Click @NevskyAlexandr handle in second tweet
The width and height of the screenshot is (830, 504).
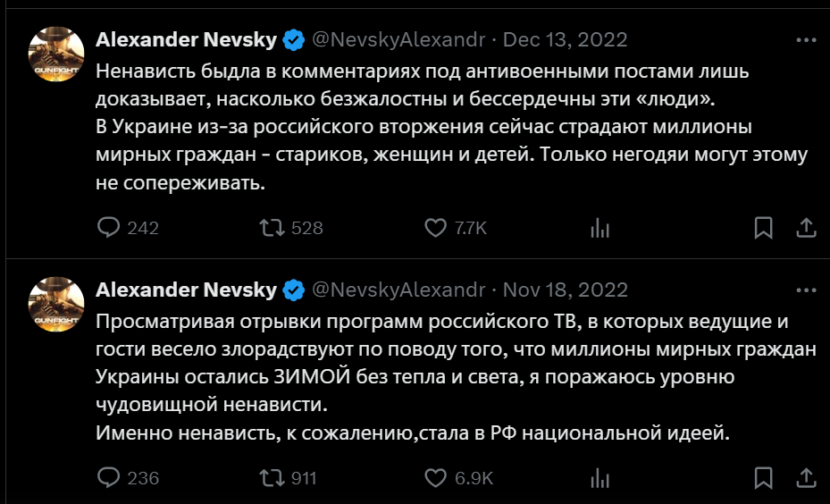398,290
